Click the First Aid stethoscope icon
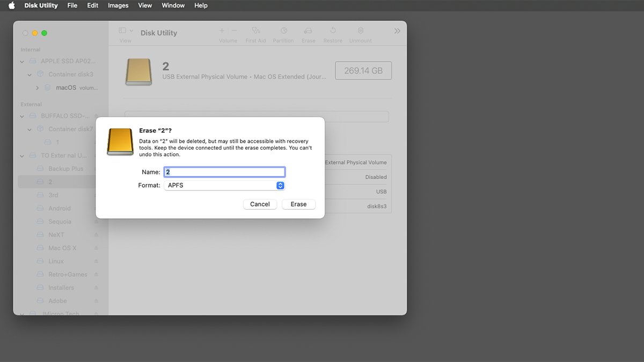The height and width of the screenshot is (362, 644). (x=255, y=31)
